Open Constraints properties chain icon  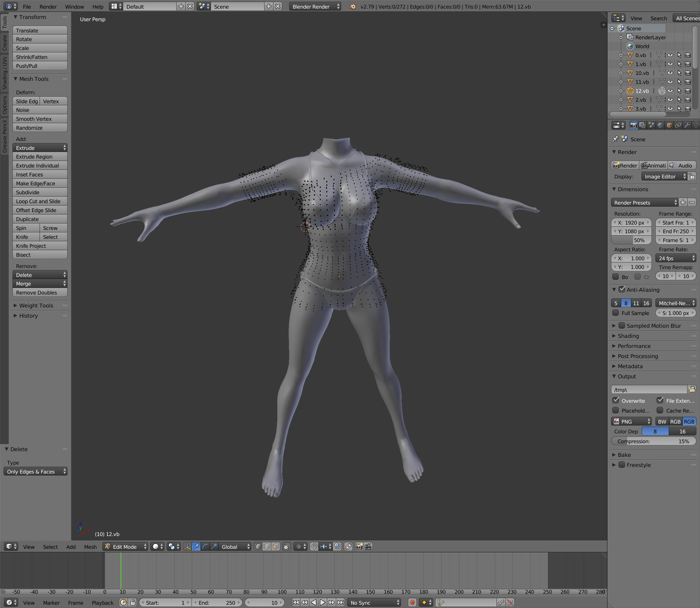(678, 125)
